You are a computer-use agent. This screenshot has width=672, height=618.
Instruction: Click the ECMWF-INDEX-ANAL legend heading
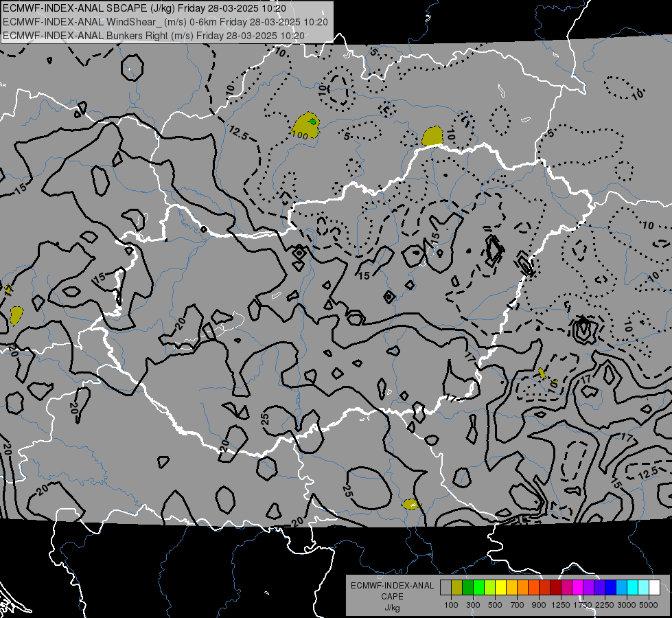click(392, 586)
